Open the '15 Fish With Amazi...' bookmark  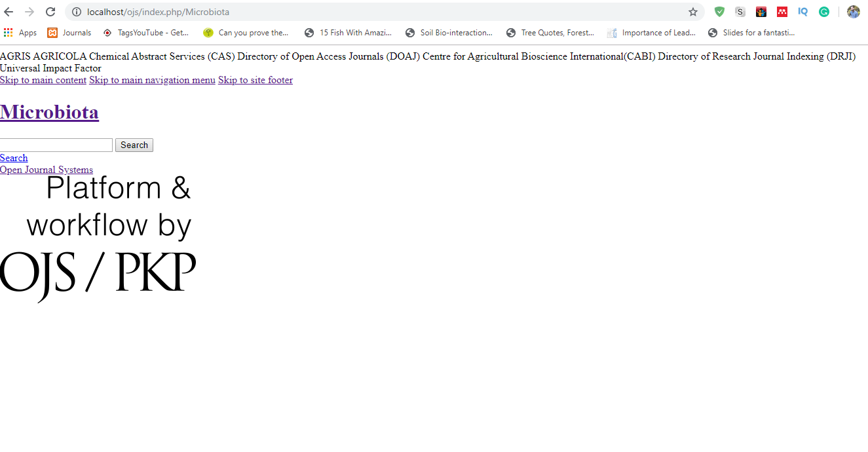(x=348, y=33)
